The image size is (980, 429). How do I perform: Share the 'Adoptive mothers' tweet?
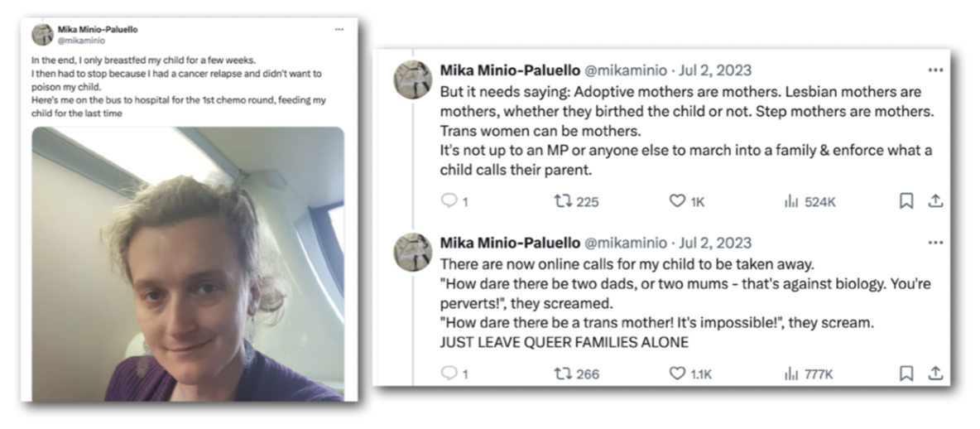pyautogui.click(x=935, y=200)
